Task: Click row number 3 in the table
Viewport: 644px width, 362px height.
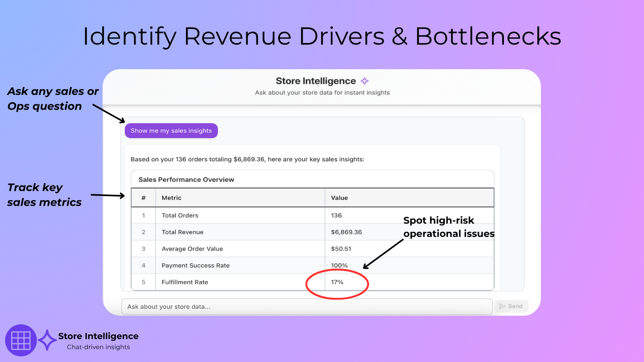Action: (x=143, y=249)
